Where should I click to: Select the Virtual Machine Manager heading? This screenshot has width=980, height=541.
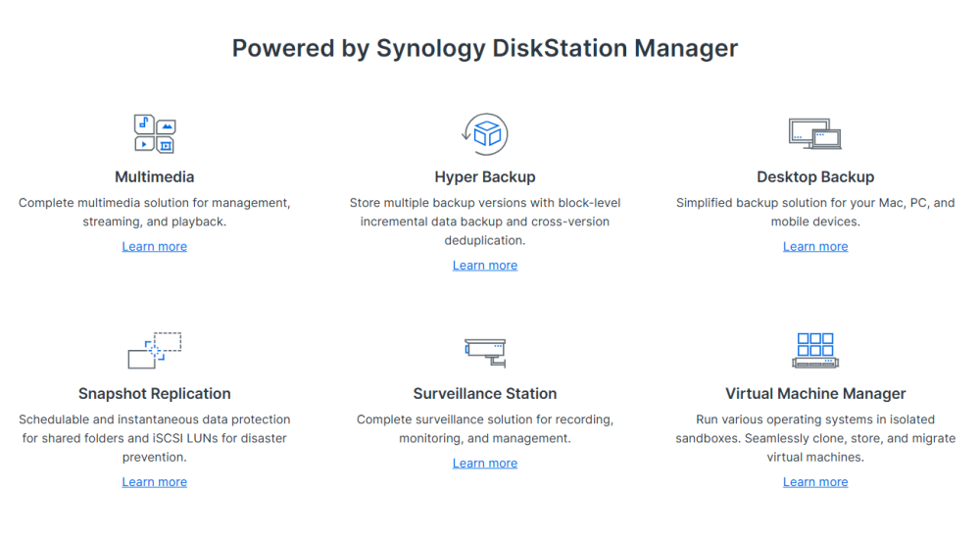(x=815, y=394)
